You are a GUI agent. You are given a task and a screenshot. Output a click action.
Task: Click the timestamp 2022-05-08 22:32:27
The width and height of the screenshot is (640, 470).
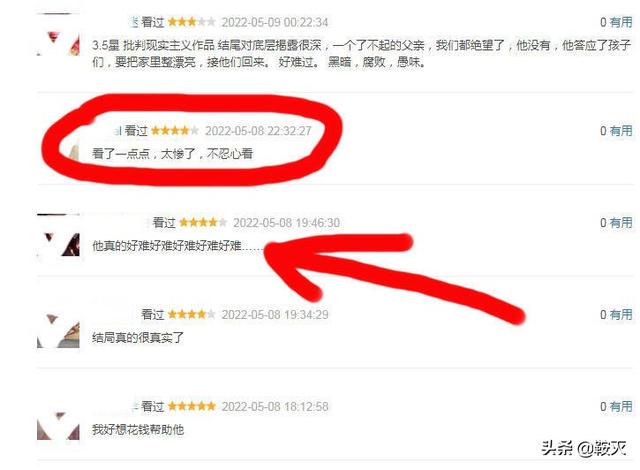[258, 131]
